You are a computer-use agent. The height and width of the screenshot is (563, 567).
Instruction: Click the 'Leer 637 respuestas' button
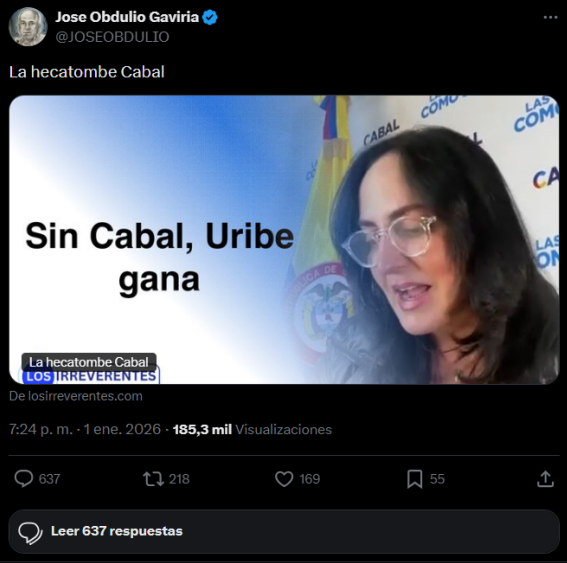(284, 532)
